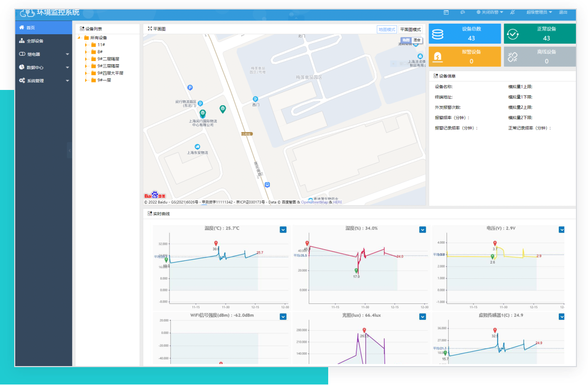
Task: Select the 9#四层大平层 tree folder
Action: pos(110,73)
